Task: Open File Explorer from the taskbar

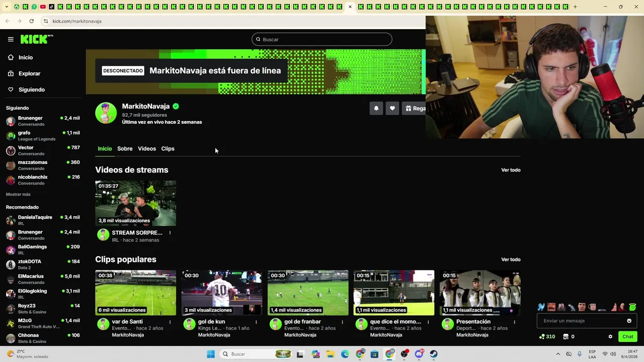Action: (330, 354)
